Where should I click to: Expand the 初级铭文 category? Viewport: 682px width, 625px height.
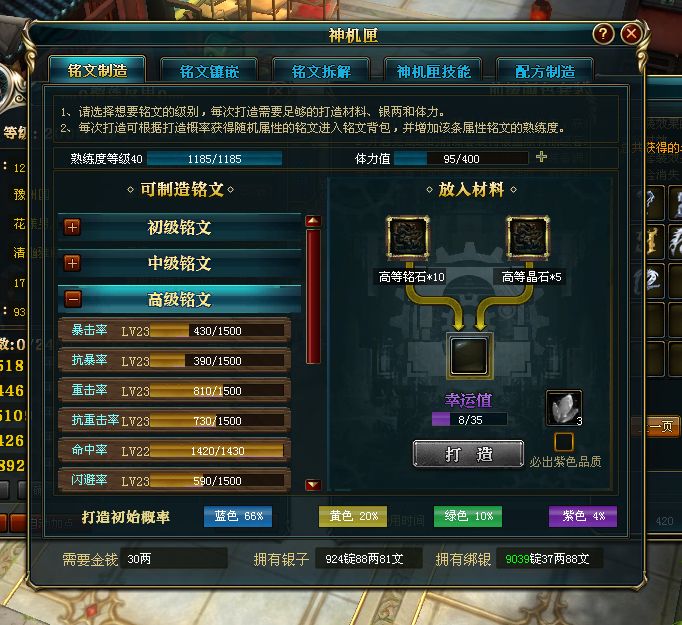pos(72,227)
